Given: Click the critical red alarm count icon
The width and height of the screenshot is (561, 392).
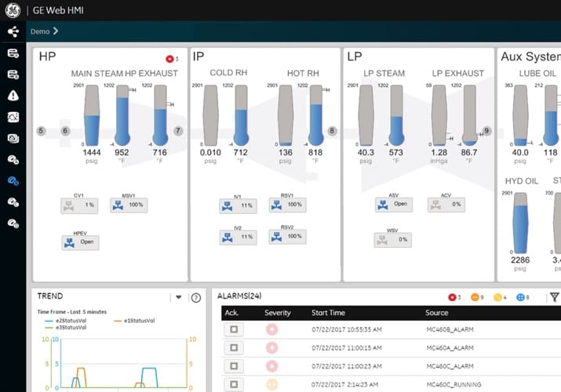Looking at the screenshot, I should (x=452, y=297).
